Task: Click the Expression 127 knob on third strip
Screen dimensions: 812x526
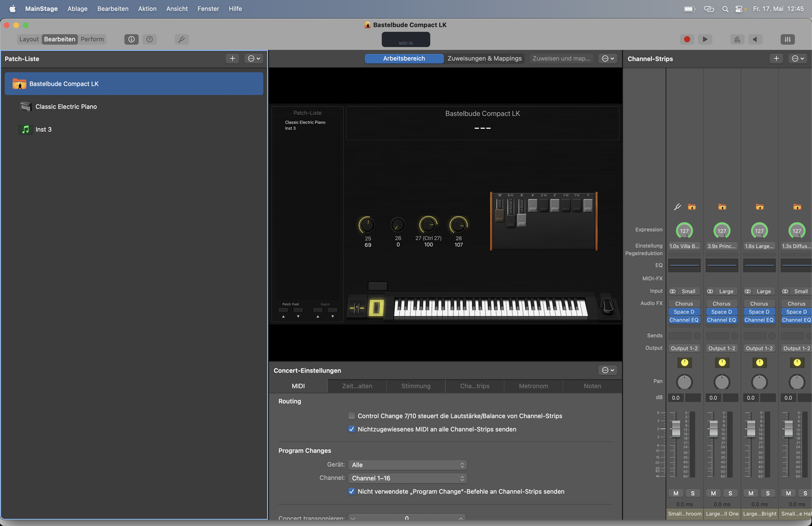Action: (x=759, y=231)
